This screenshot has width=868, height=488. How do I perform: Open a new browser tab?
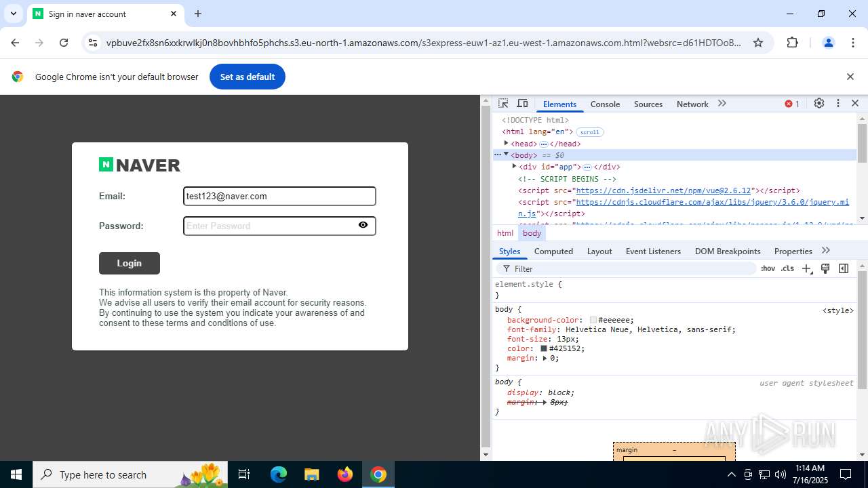coord(198,14)
